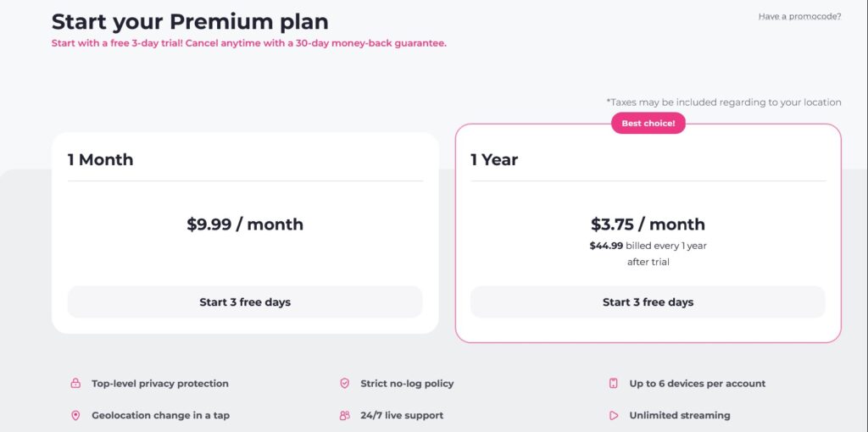The width and height of the screenshot is (868, 432).
Task: Click the free 3-day trial guarantee text
Action: [x=248, y=43]
